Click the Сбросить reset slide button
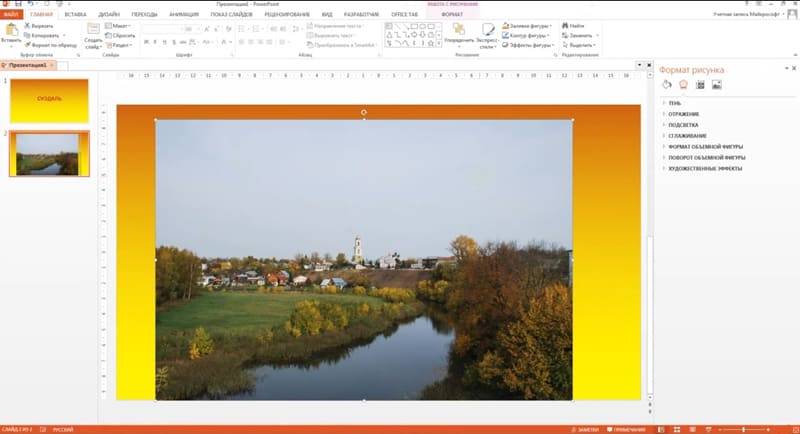Screen dimensions: 800x434 (120, 36)
